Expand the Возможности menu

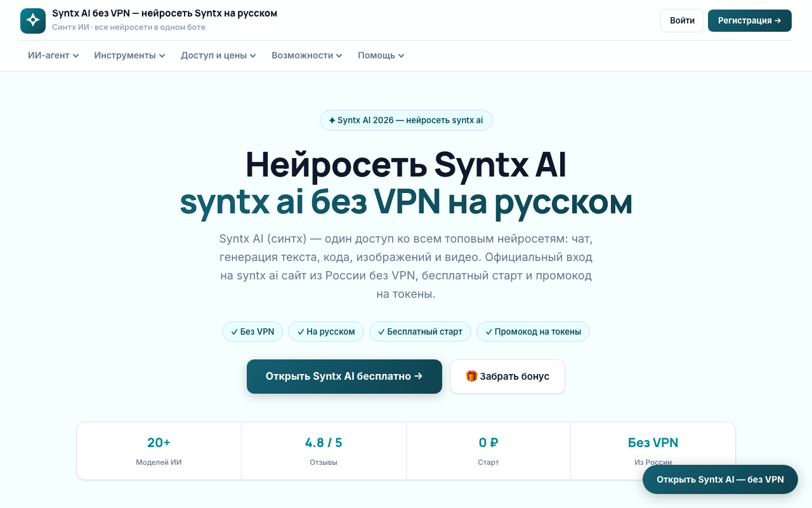(x=307, y=55)
